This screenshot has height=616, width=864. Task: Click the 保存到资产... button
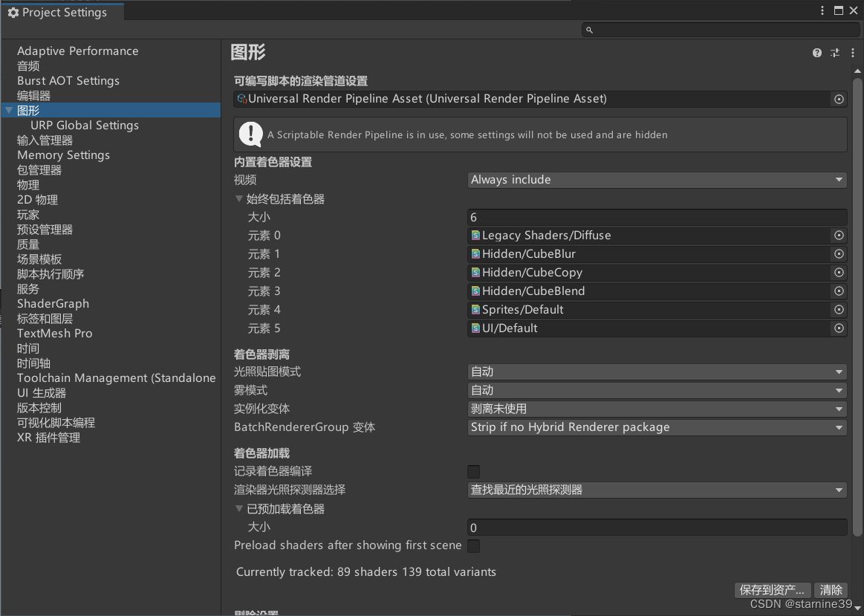773,590
